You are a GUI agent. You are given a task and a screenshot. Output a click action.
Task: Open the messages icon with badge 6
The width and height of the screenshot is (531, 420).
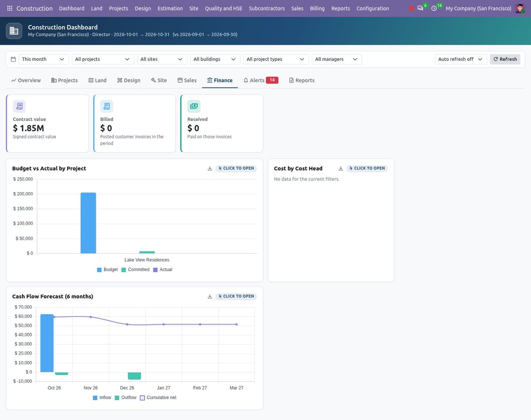(420, 8)
